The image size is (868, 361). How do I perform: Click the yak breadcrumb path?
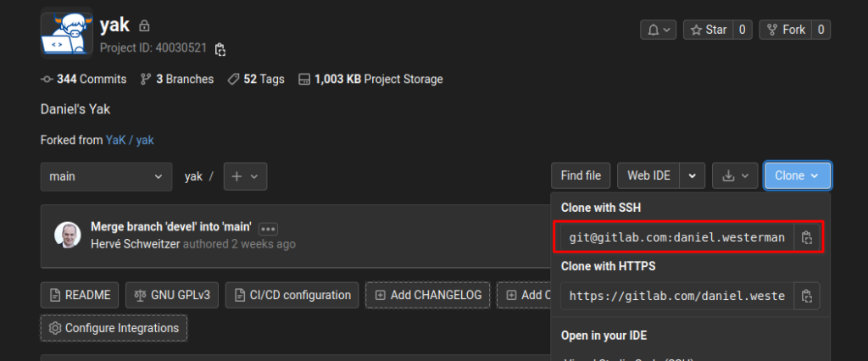[x=193, y=176]
